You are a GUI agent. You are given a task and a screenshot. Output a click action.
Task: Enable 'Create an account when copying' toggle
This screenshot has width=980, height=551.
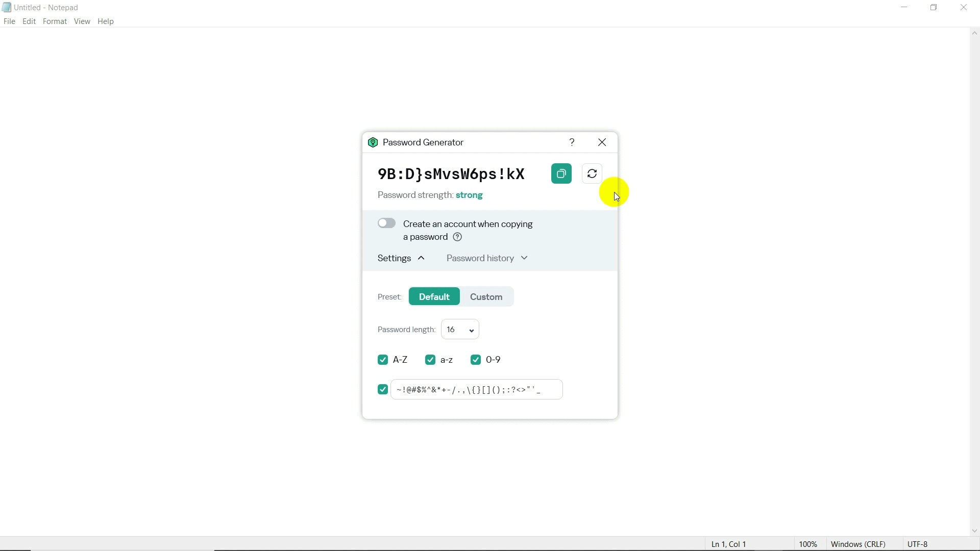tap(386, 223)
